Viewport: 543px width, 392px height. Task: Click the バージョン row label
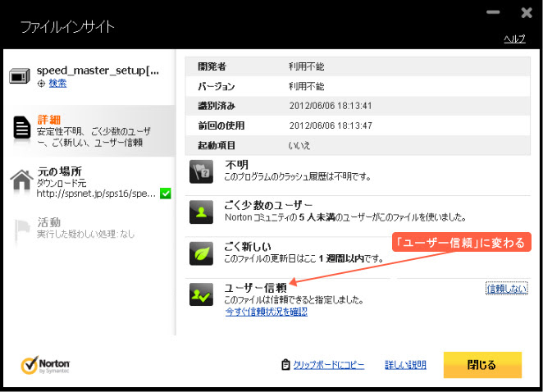(x=216, y=86)
